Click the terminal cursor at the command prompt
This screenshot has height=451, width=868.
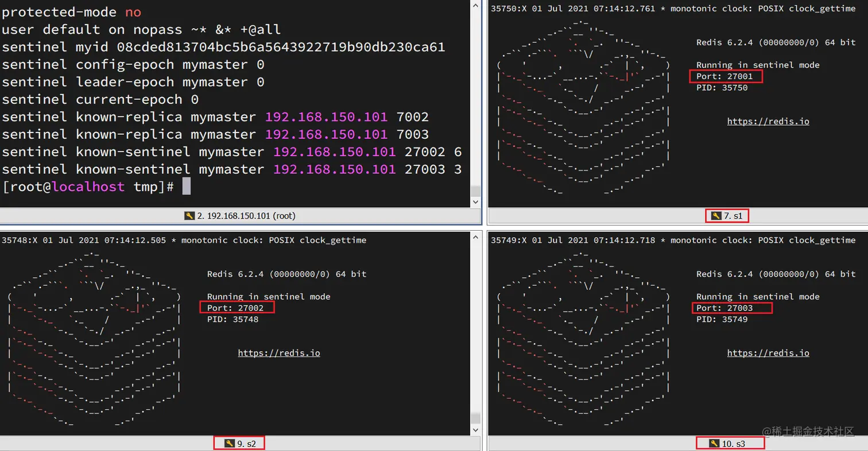(x=186, y=186)
